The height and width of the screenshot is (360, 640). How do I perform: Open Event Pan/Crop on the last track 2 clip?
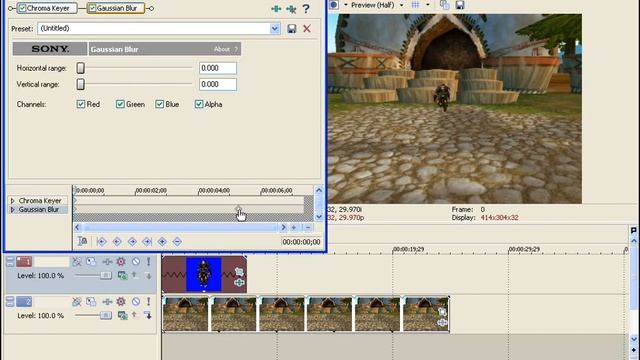[442, 312]
